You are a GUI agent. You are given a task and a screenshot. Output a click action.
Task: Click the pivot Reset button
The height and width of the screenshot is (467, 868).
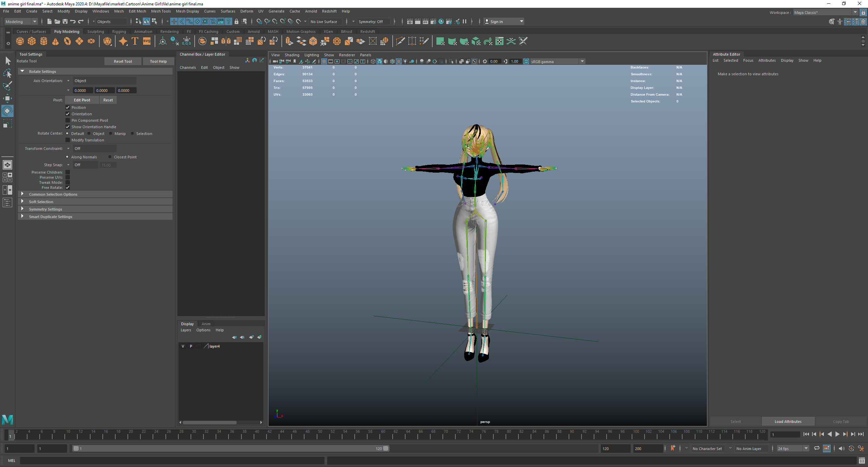pyautogui.click(x=108, y=100)
